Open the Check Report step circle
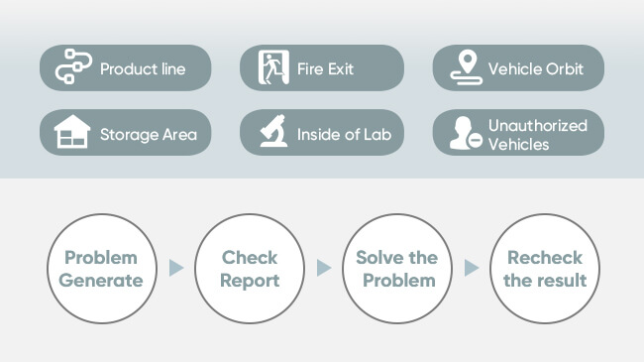 pyautogui.click(x=250, y=269)
